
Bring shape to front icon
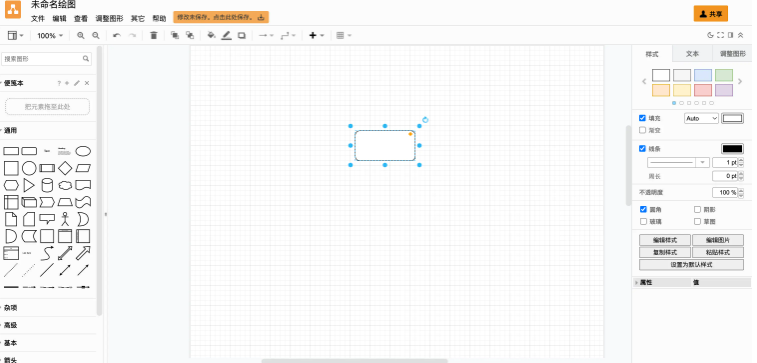[175, 35]
